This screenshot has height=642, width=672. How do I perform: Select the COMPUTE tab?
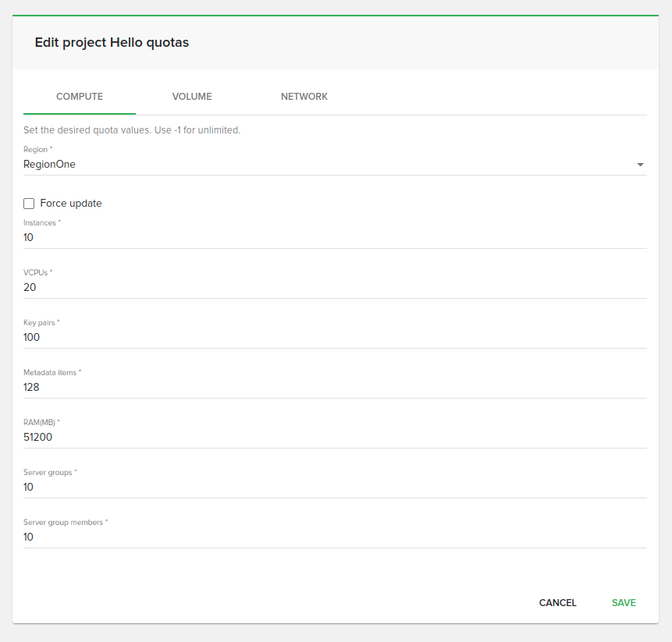click(79, 96)
